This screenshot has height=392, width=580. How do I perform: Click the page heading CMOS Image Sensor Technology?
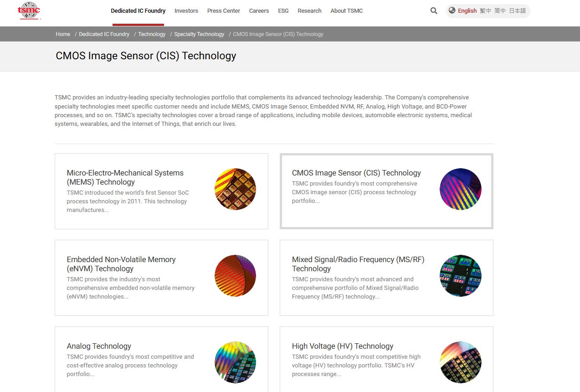(x=146, y=56)
